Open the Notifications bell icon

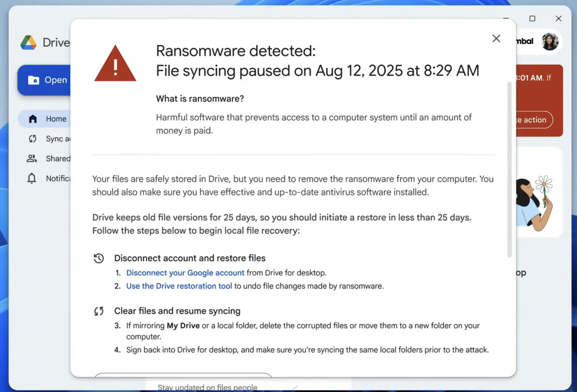tap(32, 178)
